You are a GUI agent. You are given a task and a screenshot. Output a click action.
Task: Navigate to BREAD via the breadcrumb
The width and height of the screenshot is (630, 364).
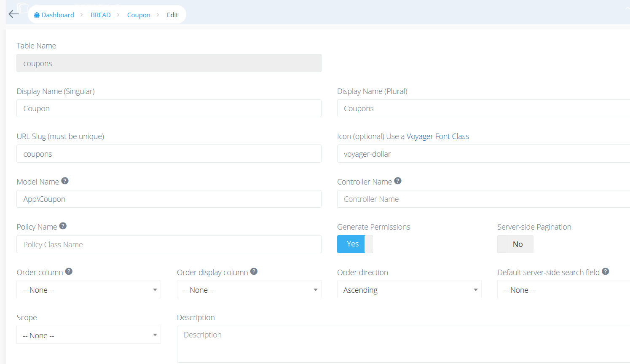pos(100,15)
